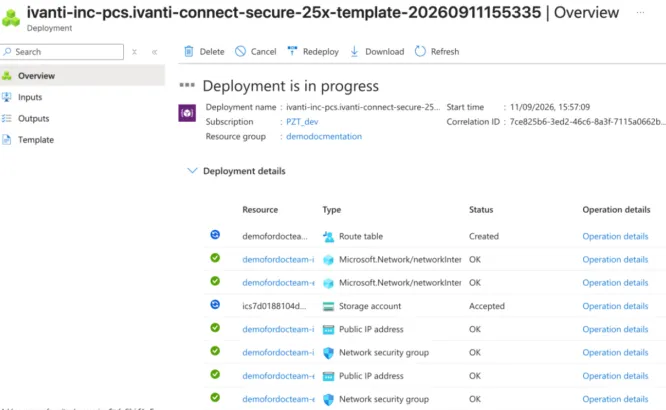Click the more options ellipsis next to title

[640, 13]
